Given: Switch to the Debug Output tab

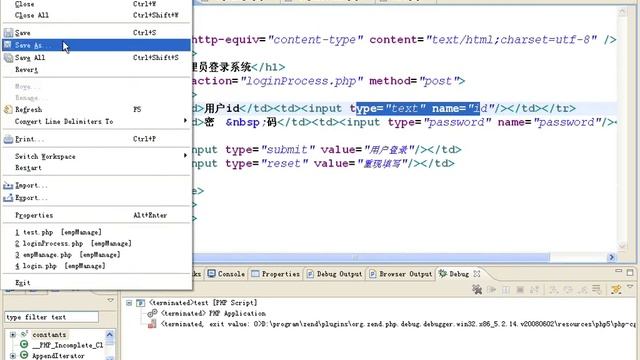Looking at the screenshot, I should (334, 274).
